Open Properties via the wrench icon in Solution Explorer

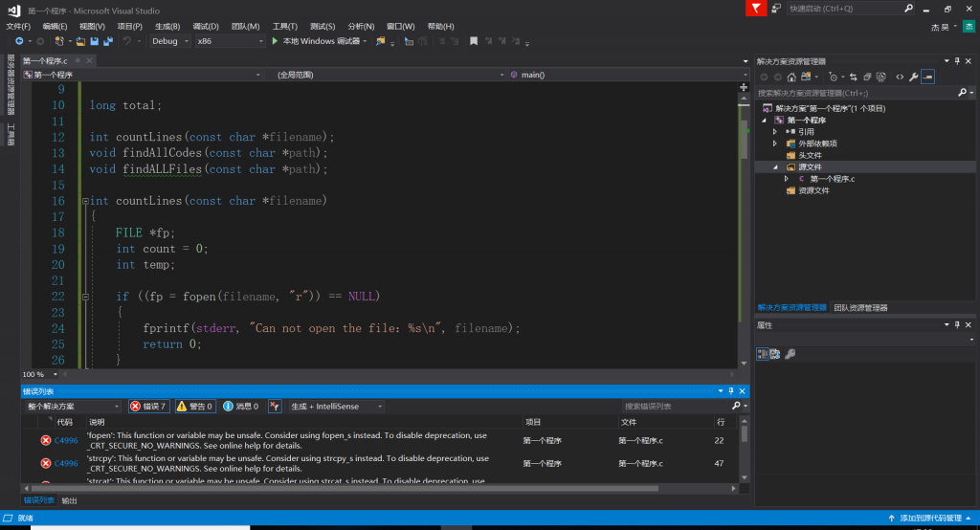click(914, 77)
